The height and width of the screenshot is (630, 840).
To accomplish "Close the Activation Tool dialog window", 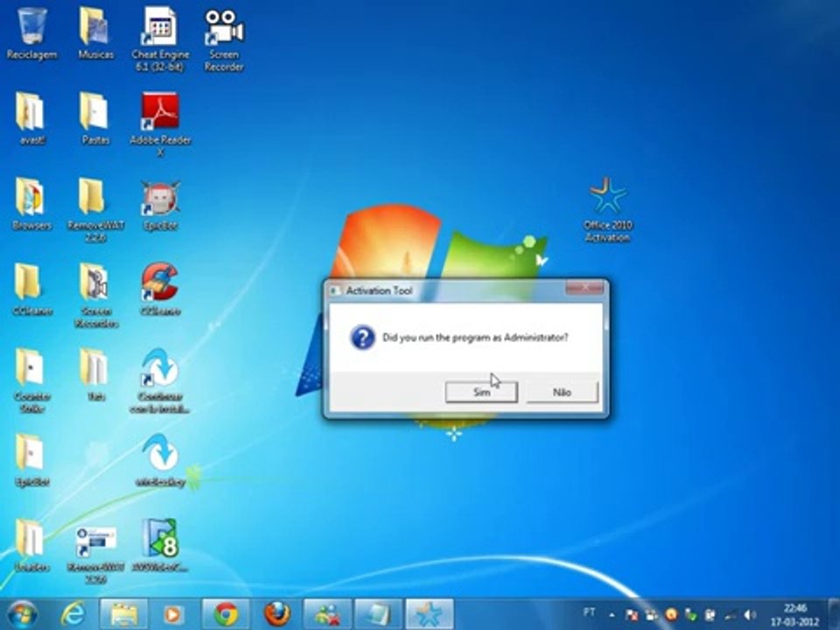I will click(585, 288).
